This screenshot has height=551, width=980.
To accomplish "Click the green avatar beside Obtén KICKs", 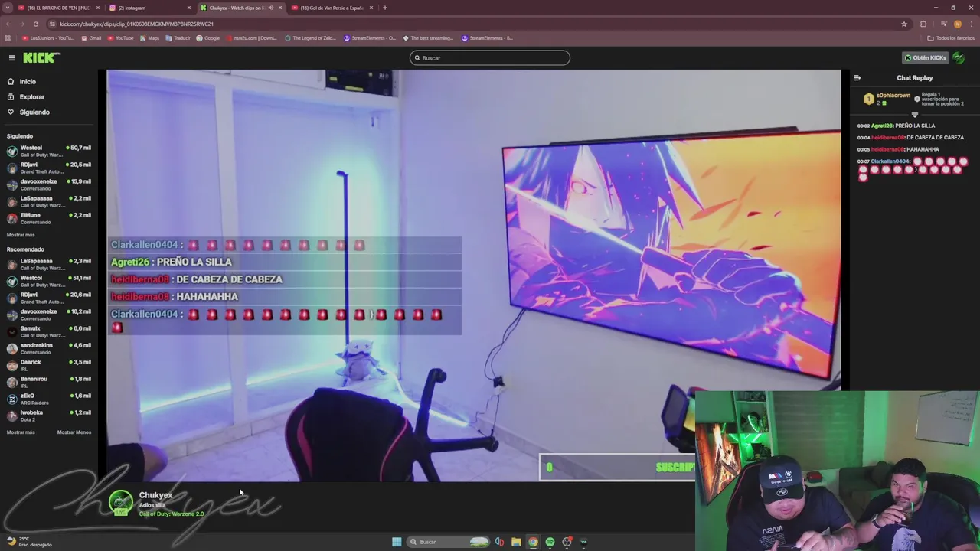I will click(x=959, y=57).
